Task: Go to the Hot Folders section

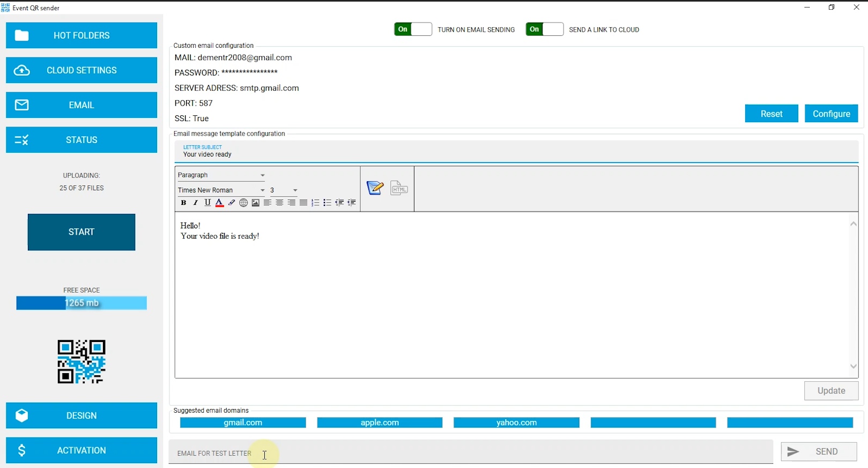Action: pyautogui.click(x=81, y=35)
